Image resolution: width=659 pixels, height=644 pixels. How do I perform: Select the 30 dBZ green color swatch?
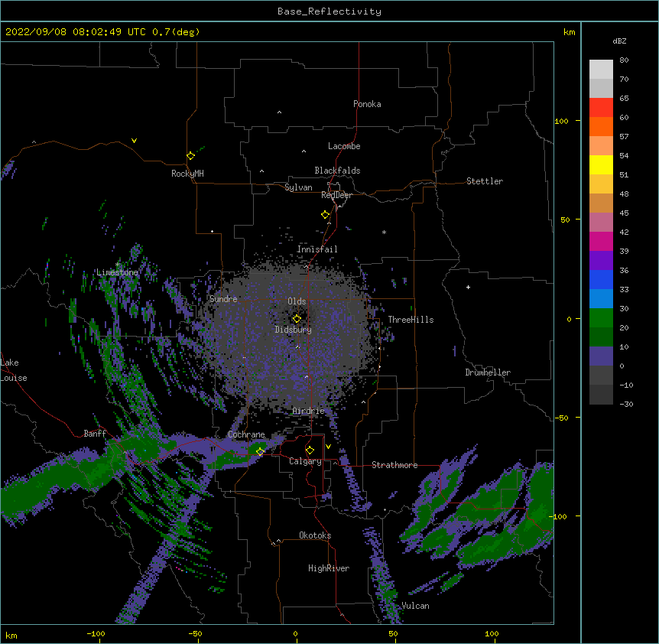point(601,318)
